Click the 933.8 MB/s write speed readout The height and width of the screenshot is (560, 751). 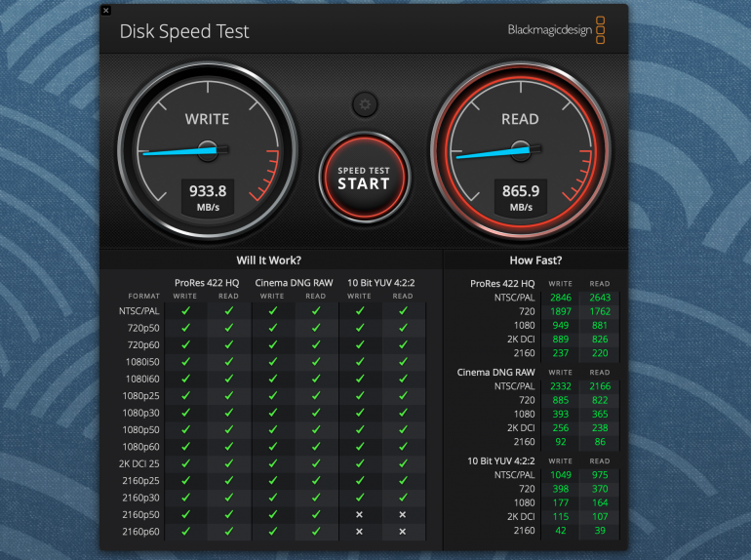click(x=207, y=197)
